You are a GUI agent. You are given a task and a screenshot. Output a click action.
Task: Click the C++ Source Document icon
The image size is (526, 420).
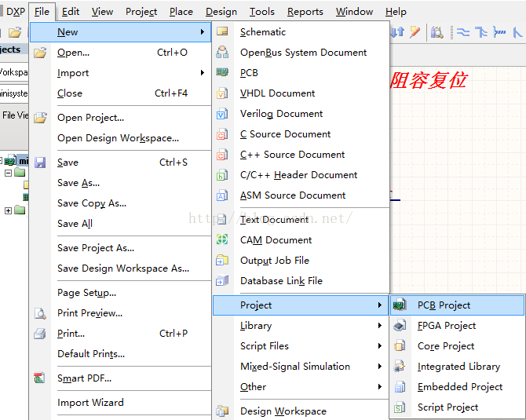click(222, 155)
